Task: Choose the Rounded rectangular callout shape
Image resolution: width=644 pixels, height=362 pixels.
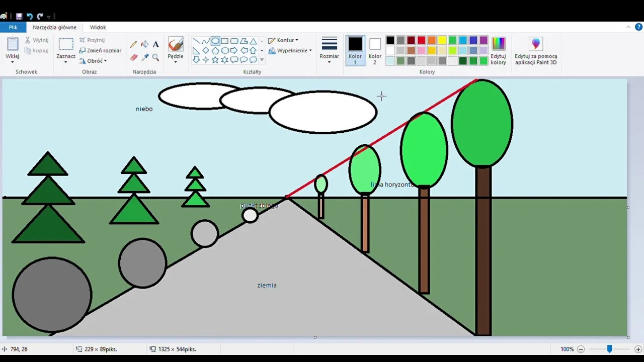Action: [234, 60]
